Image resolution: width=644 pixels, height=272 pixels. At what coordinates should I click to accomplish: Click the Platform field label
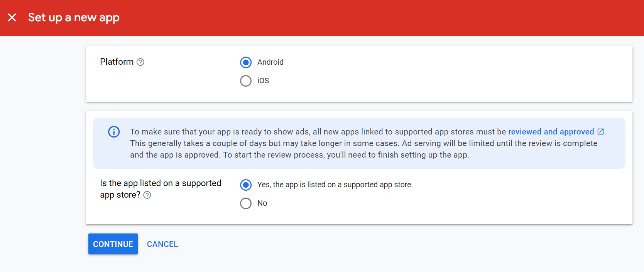tap(117, 62)
